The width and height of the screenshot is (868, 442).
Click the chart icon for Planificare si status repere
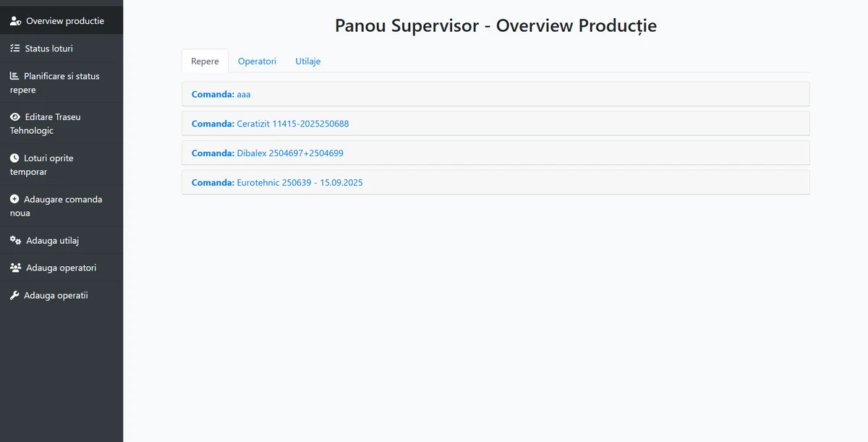pyautogui.click(x=14, y=76)
